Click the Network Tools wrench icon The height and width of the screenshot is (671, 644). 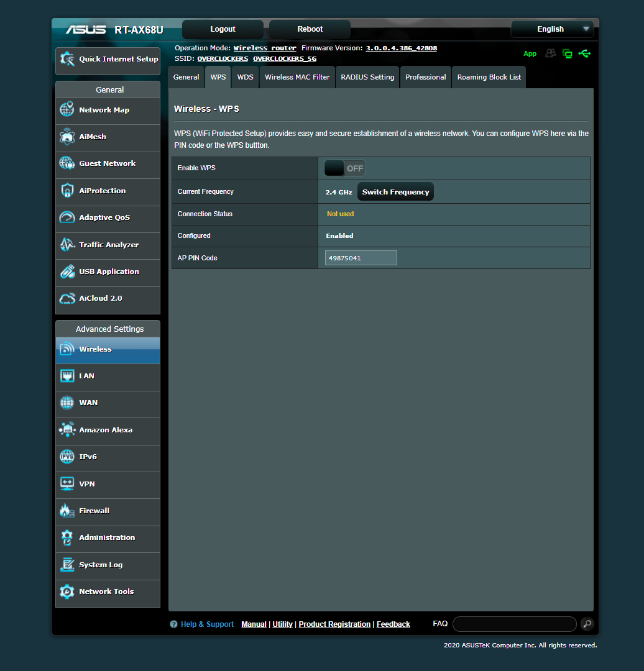click(67, 591)
